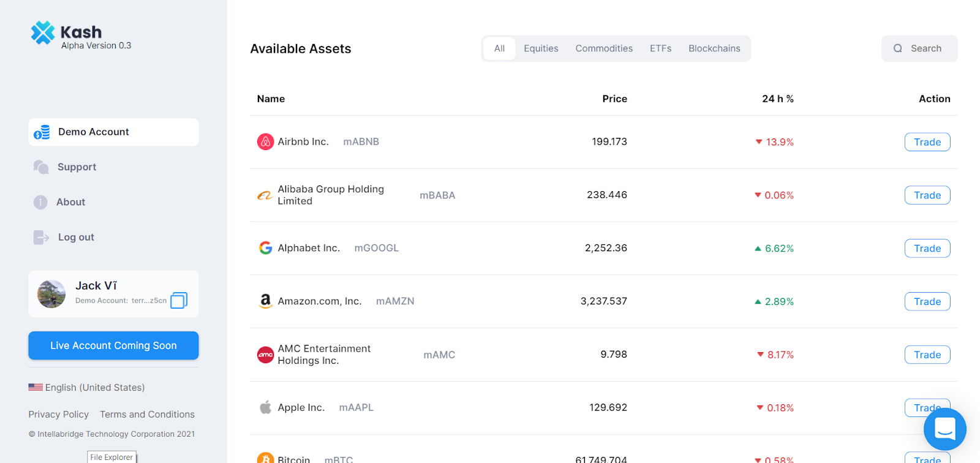Click the Amazon logo icon

(x=265, y=301)
